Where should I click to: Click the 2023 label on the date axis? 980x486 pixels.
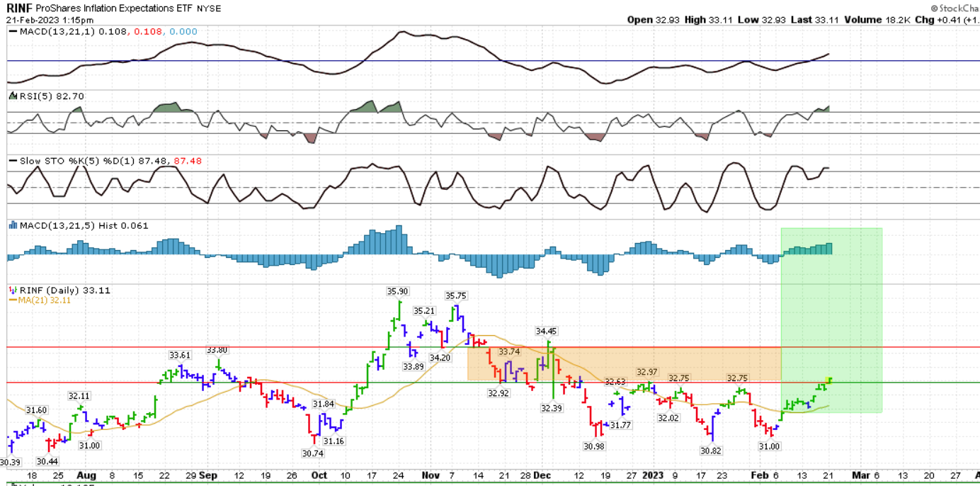(x=652, y=475)
